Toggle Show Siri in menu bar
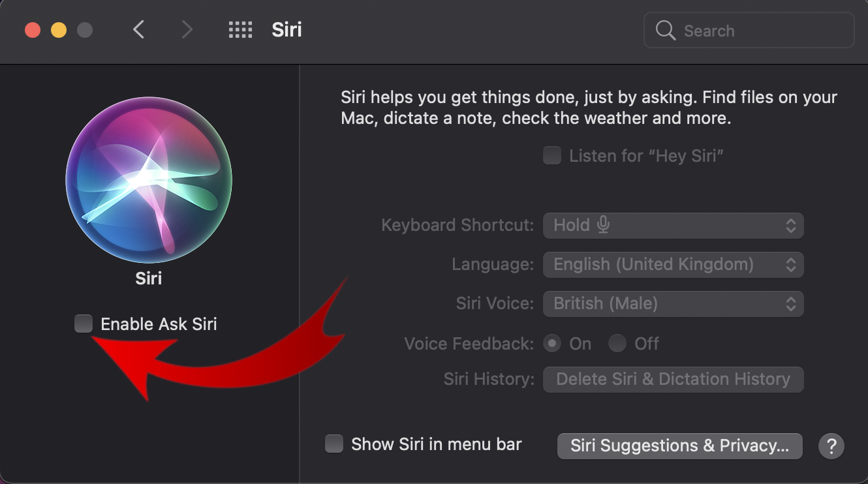The height and width of the screenshot is (484, 868). (334, 444)
